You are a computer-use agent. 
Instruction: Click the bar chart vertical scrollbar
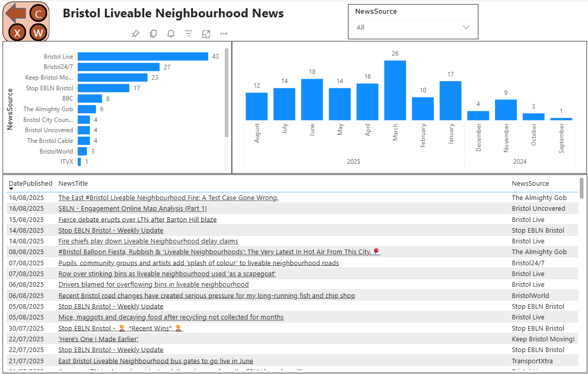226,92
